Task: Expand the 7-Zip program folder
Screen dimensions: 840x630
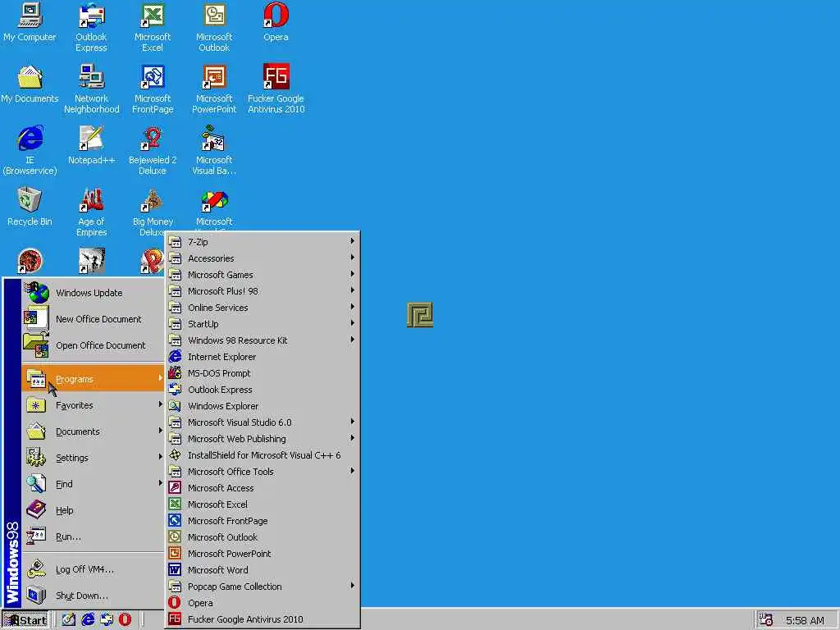Action: 262,242
